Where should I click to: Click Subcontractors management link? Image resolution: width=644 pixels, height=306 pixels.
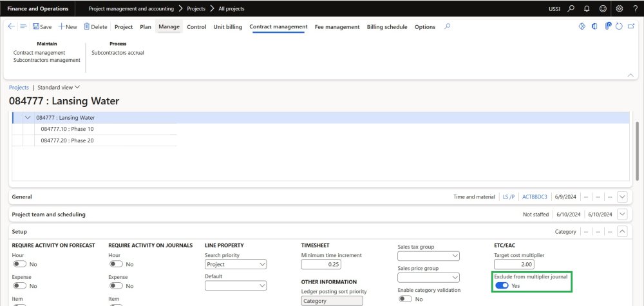(47, 60)
